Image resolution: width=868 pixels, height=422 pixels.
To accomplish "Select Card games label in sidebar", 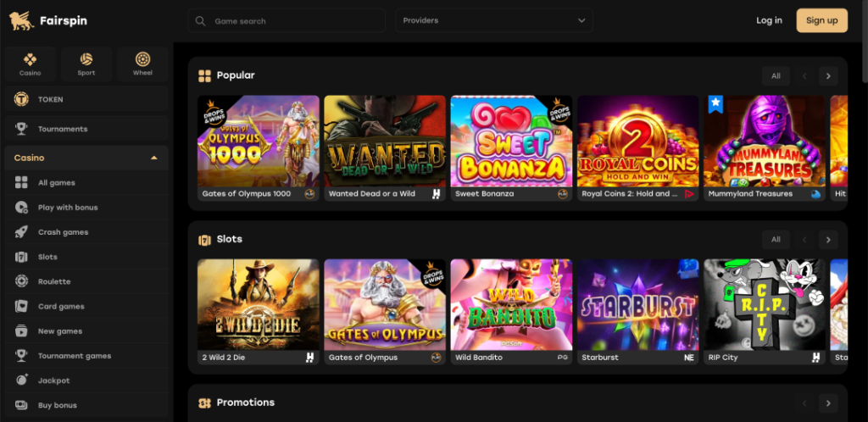I will click(x=61, y=307).
